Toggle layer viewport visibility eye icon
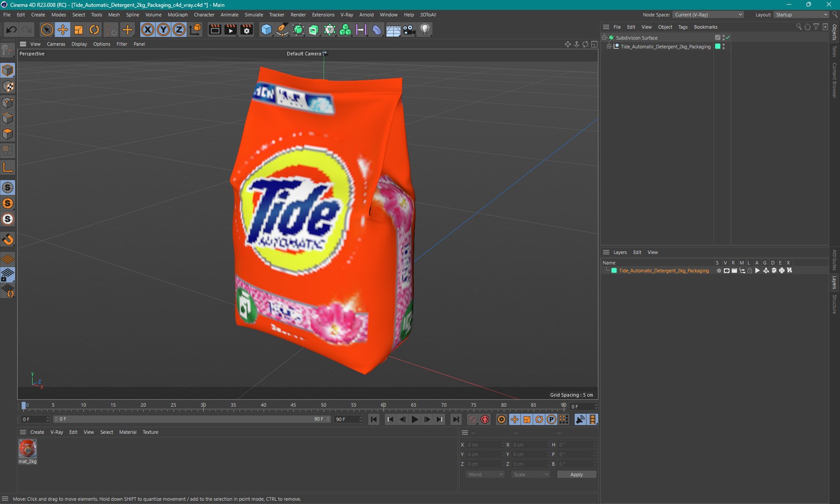840x504 pixels. tap(727, 271)
